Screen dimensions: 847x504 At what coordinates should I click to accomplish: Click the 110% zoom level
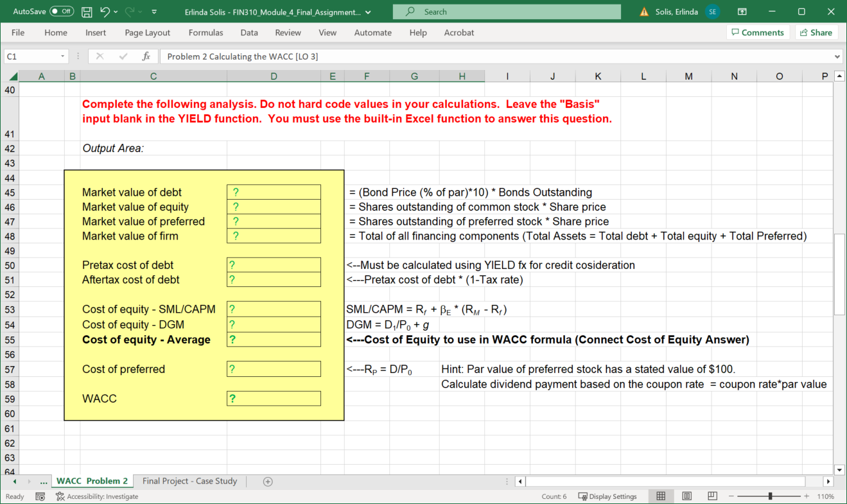pos(825,496)
